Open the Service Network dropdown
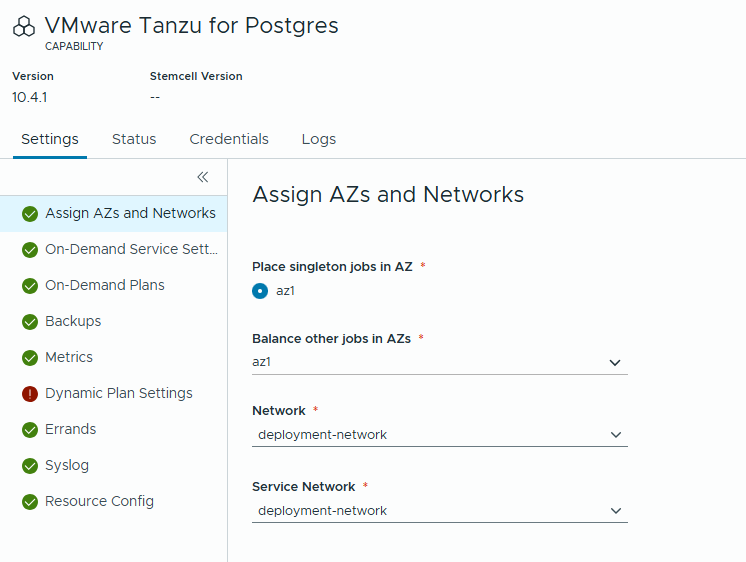Viewport: 746px width, 562px height. (x=440, y=511)
